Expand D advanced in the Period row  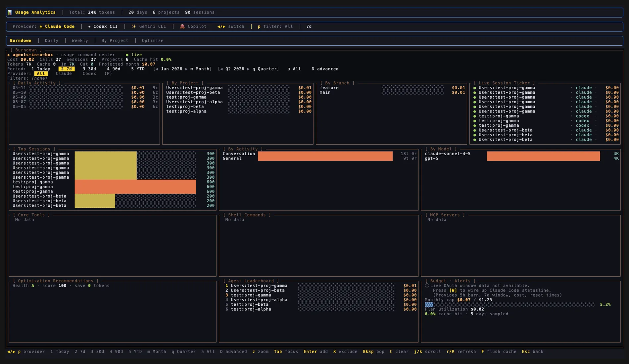(x=325, y=69)
